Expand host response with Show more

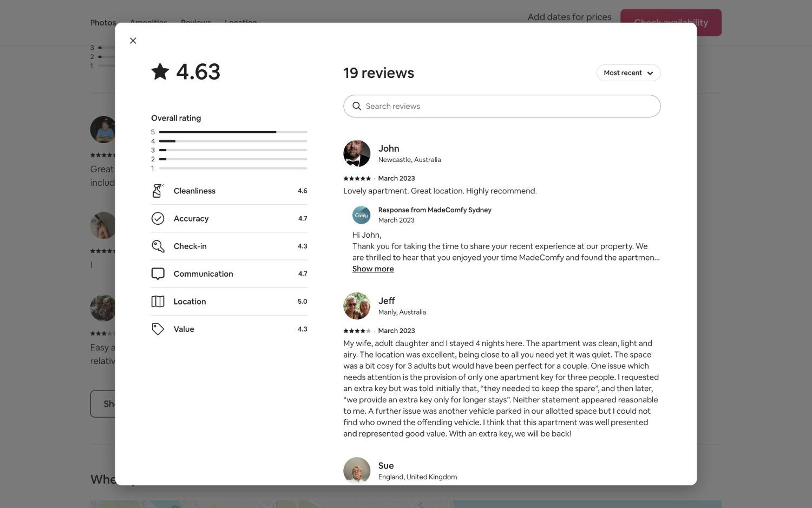click(373, 269)
